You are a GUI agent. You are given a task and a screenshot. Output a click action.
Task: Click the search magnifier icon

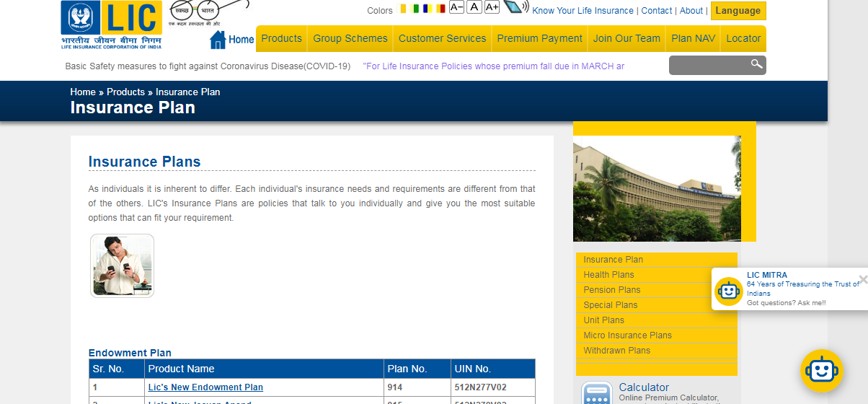[756, 64]
